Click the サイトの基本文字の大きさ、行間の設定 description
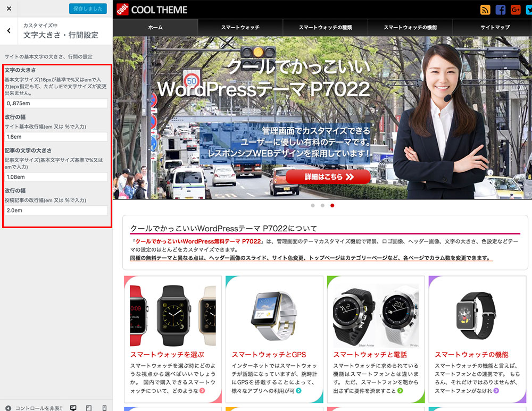 click(48, 57)
